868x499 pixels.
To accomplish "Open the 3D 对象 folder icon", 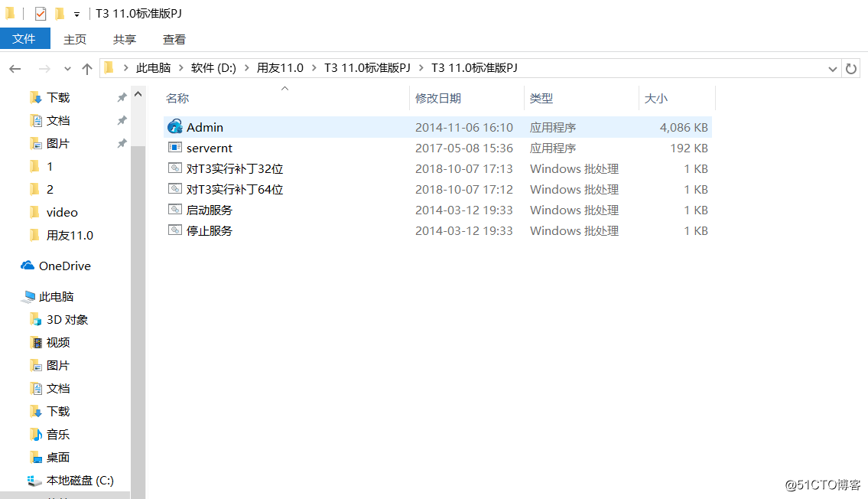I will coord(35,320).
